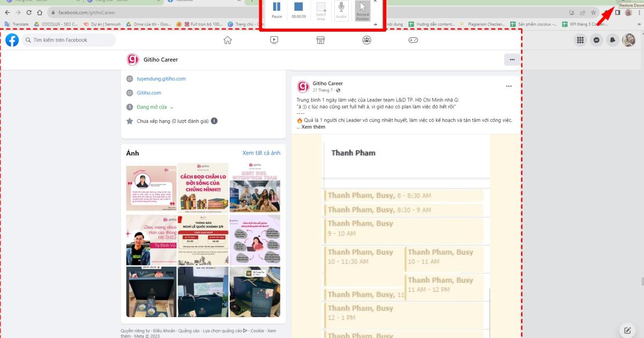This screenshot has height=338, width=644.
Task: Open the Cookie footer link
Action: 257,331
